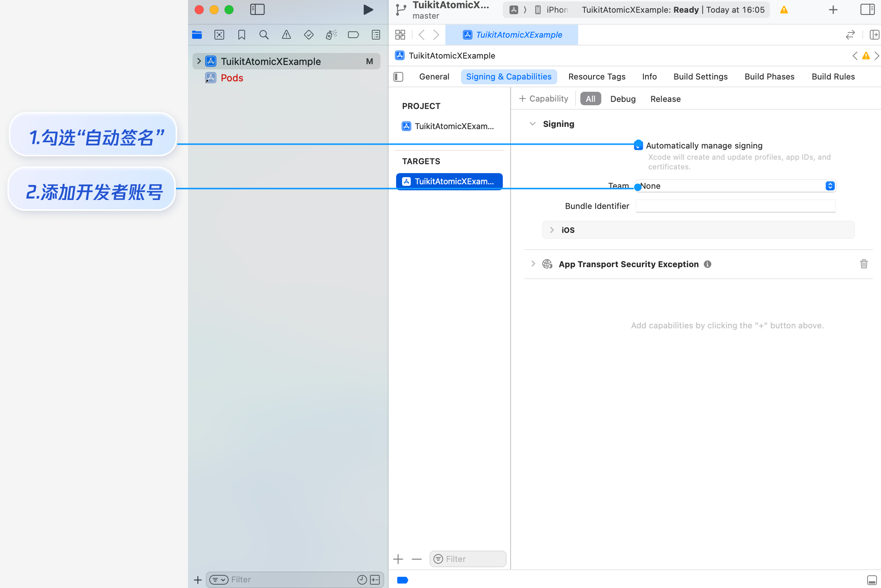The image size is (881, 588).
Task: Click the + Capability button
Action: point(543,98)
